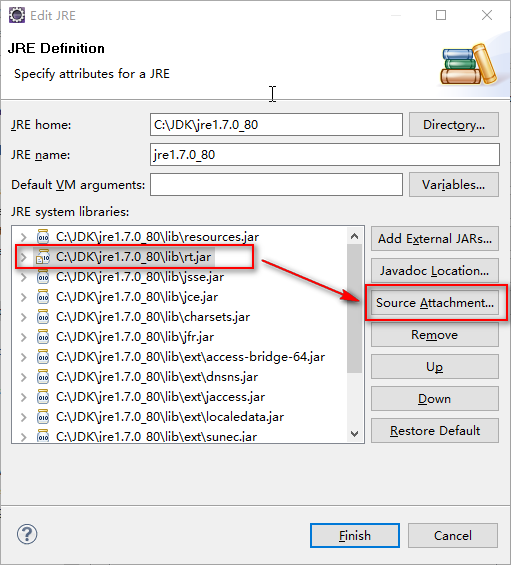The image size is (511, 565).
Task: Click the dnsns.jar jar icon
Action: (x=43, y=377)
